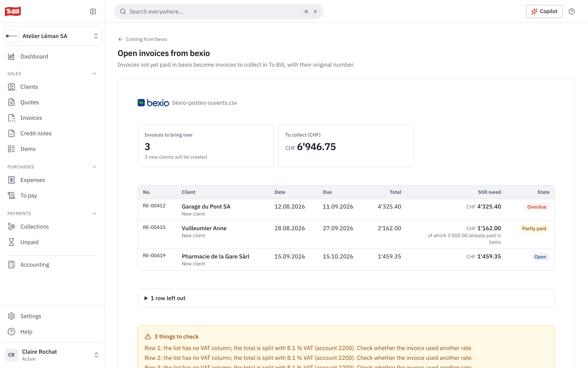The image size is (588, 368).
Task: Click the Clients contact icon
Action: point(11,87)
